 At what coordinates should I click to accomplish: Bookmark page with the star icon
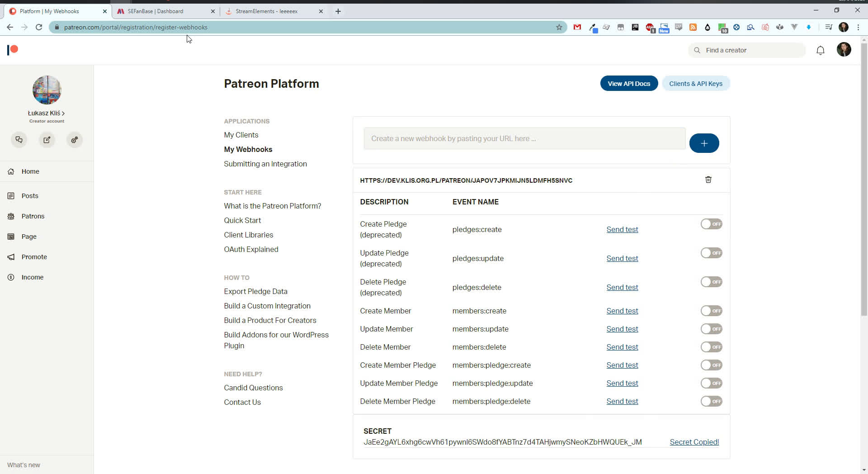559,27
